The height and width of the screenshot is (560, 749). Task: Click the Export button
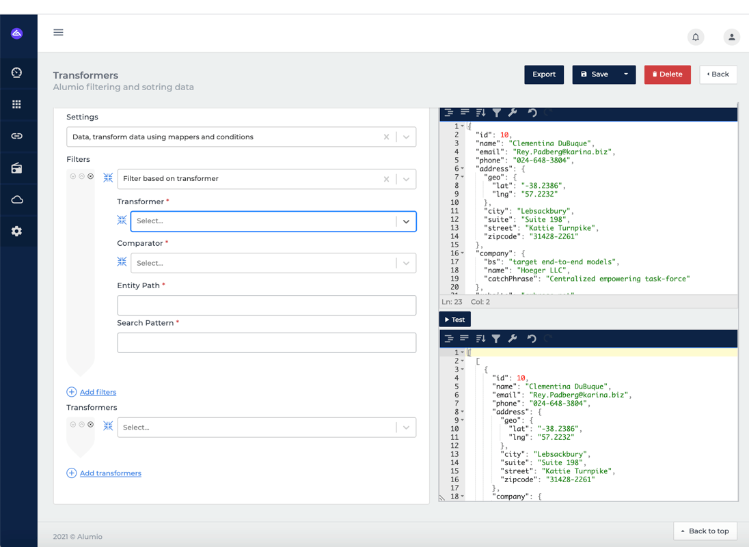[544, 74]
